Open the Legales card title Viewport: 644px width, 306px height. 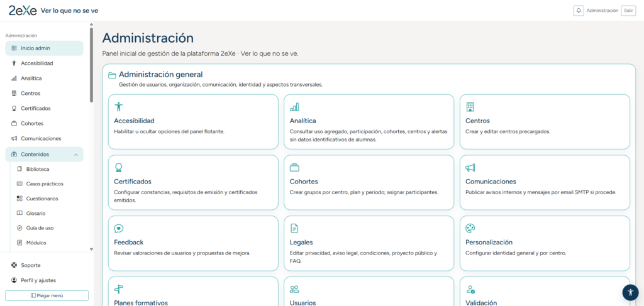click(301, 243)
